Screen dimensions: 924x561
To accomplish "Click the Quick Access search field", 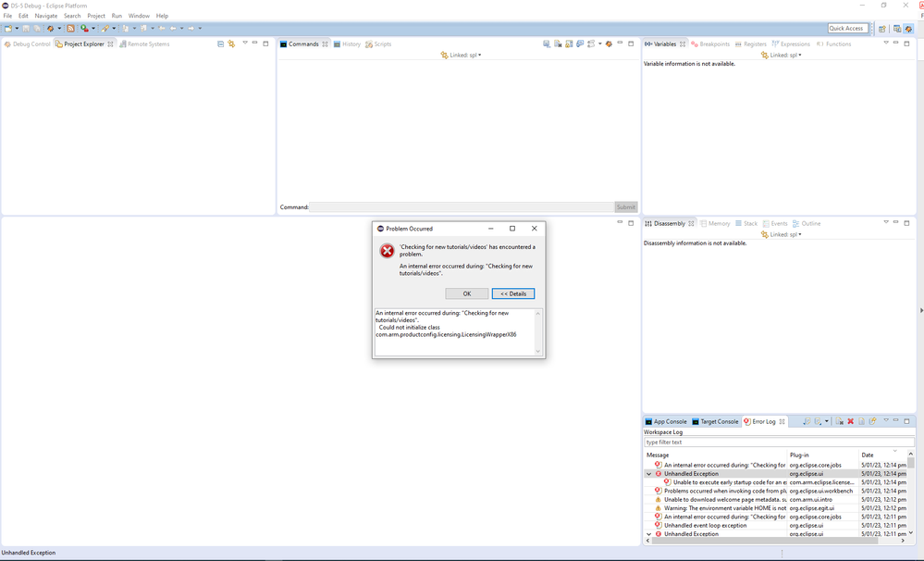I will click(847, 29).
